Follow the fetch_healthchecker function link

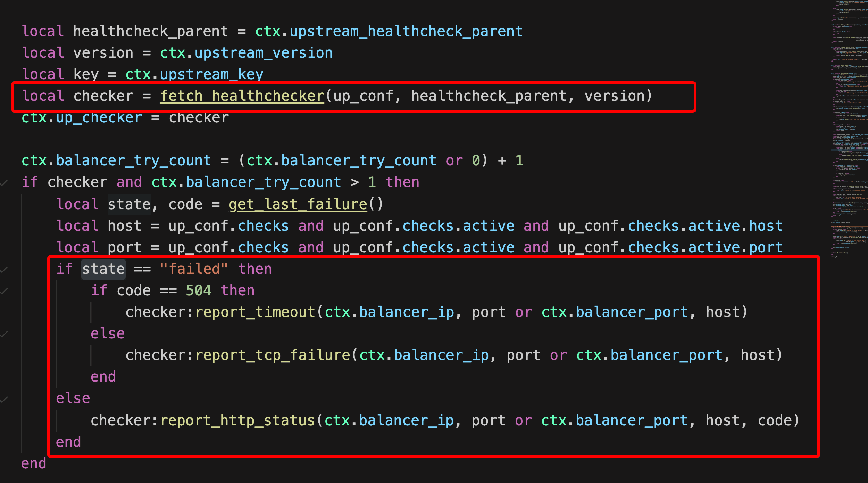pyautogui.click(x=242, y=96)
